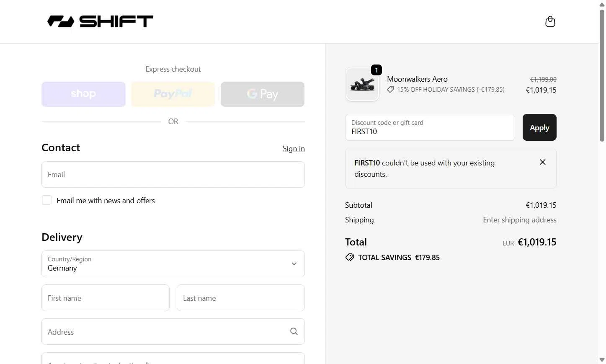The image size is (606, 364).
Task: Click the Moonwalkers Aero product name
Action: 417,79
